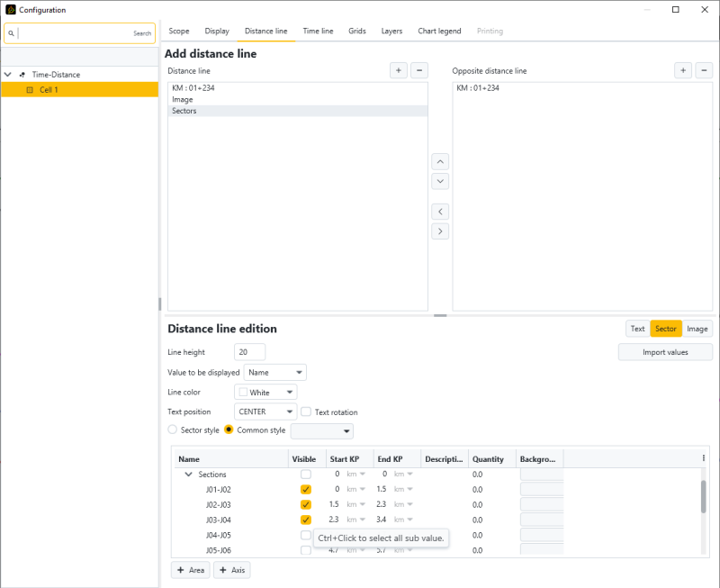Viewport: 720px width, 588px height.
Task: Click minus icon above Opposite distance line list
Action: (x=704, y=70)
